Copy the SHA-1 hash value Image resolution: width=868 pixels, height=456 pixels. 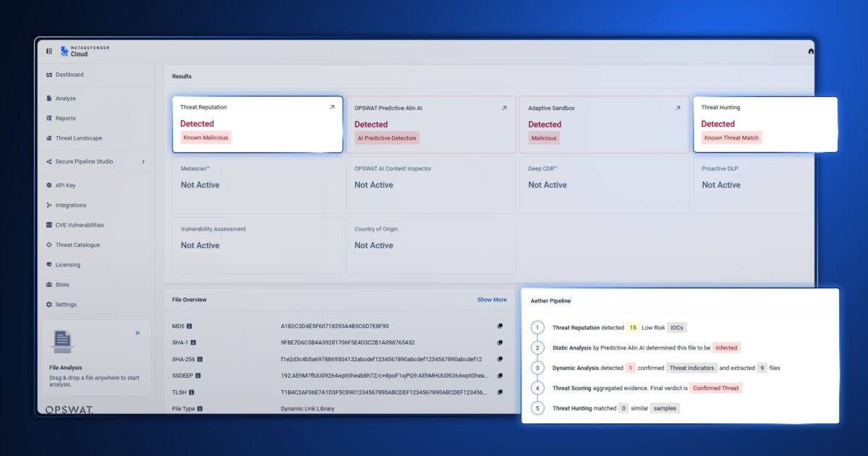(x=500, y=343)
